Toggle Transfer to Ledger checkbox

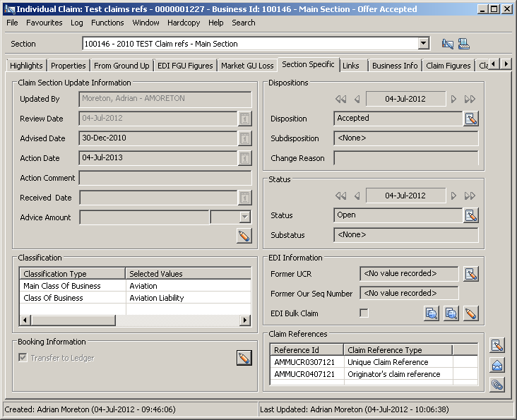[x=23, y=357]
